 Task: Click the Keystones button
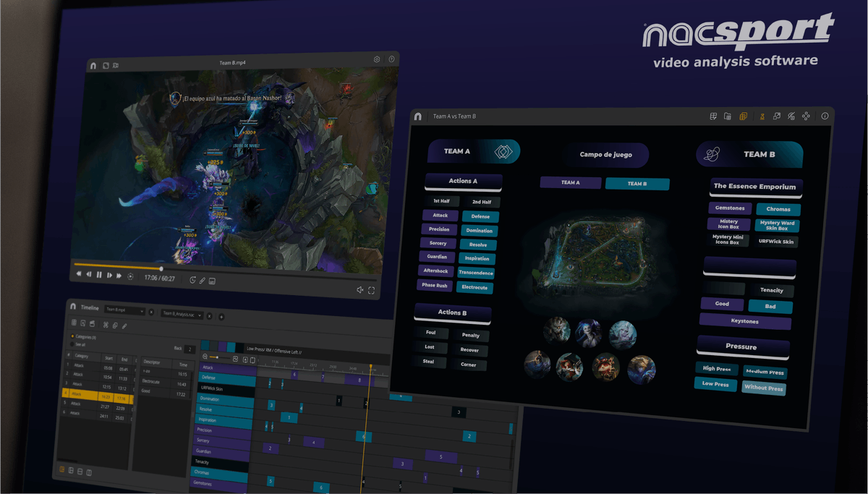tap(745, 321)
